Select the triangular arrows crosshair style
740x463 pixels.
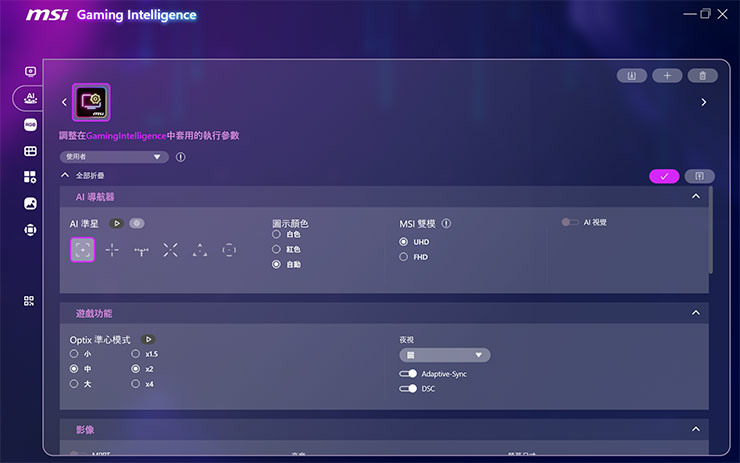tap(200, 250)
